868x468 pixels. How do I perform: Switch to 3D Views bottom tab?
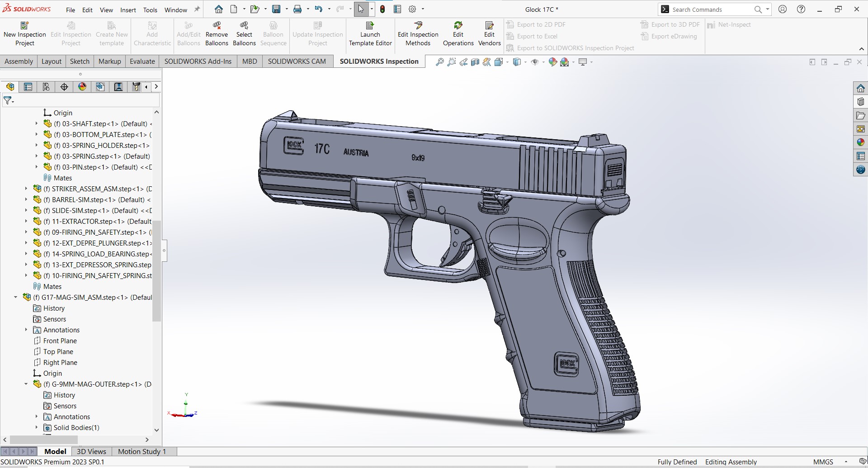click(x=91, y=451)
